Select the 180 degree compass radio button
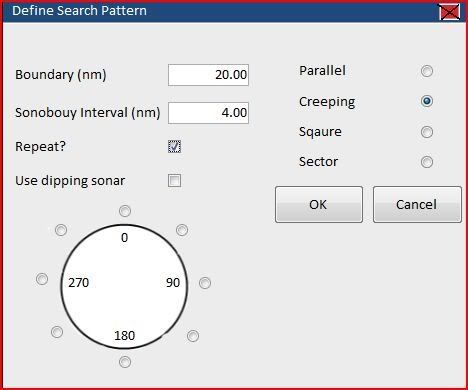The height and width of the screenshot is (390, 468). pos(125,362)
